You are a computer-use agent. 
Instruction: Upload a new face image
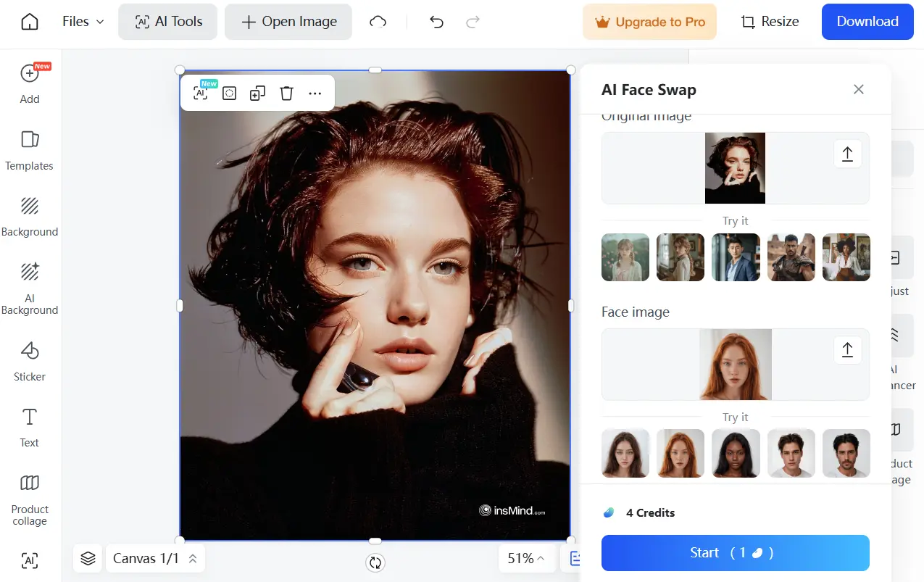click(x=847, y=350)
